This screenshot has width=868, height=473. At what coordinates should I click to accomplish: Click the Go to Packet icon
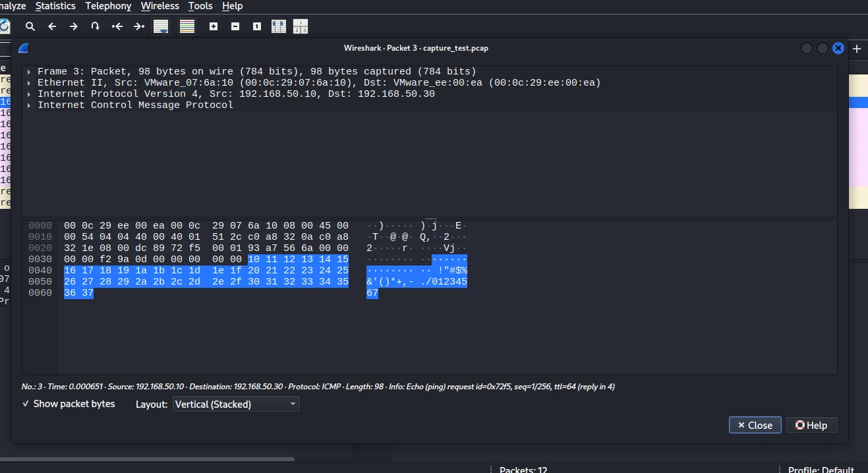(x=96, y=26)
